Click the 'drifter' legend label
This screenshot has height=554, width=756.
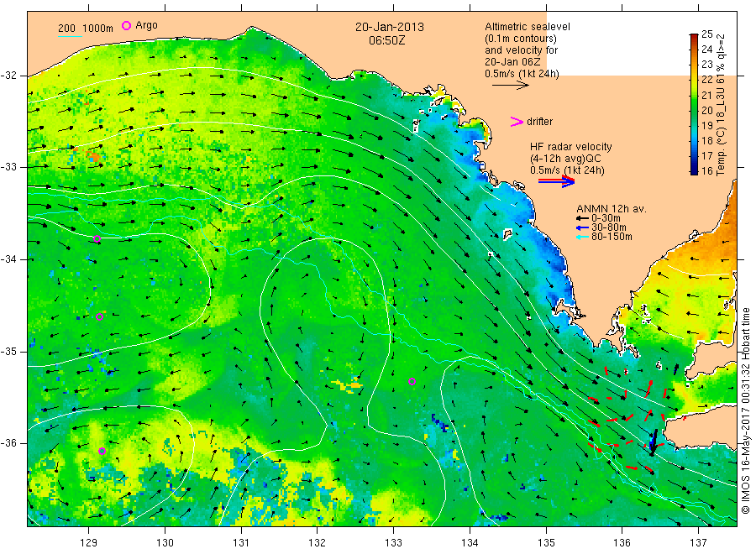click(x=539, y=122)
